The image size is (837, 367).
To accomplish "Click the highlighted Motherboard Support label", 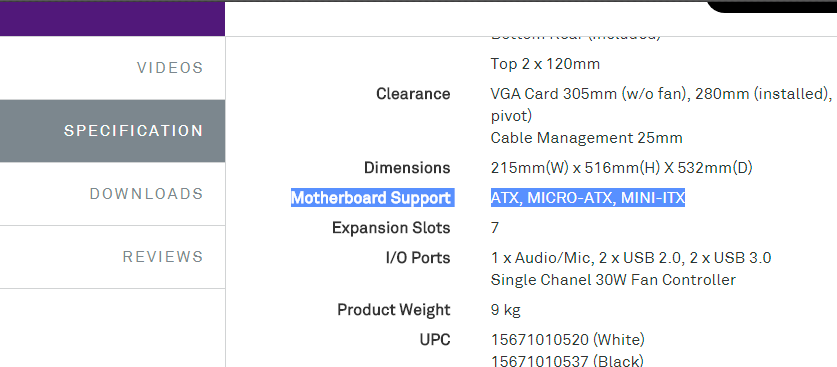I will [x=371, y=198].
